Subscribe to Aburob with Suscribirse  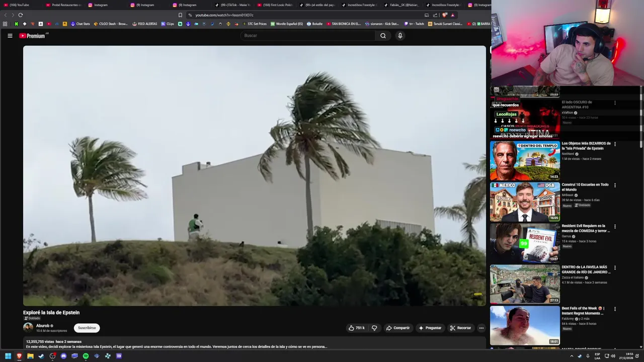pos(87,328)
